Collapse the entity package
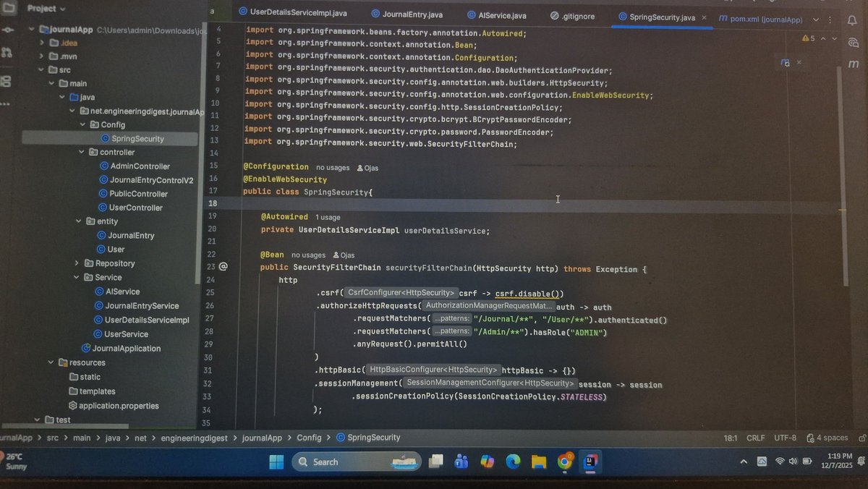 pyautogui.click(x=80, y=221)
